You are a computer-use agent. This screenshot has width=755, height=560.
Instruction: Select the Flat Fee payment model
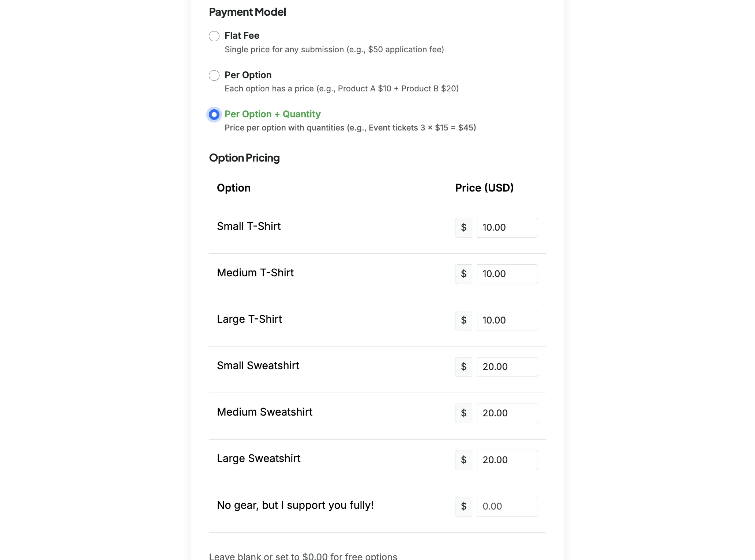[x=214, y=36]
